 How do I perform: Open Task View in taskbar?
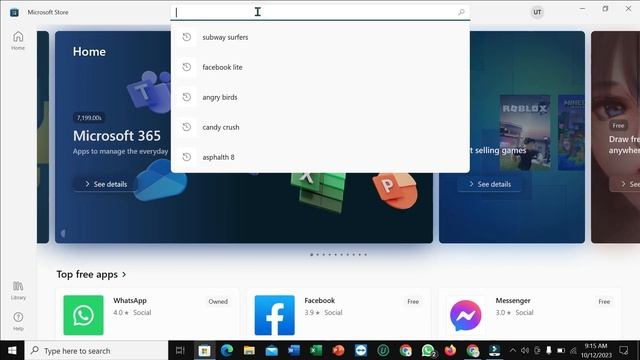coord(180,351)
